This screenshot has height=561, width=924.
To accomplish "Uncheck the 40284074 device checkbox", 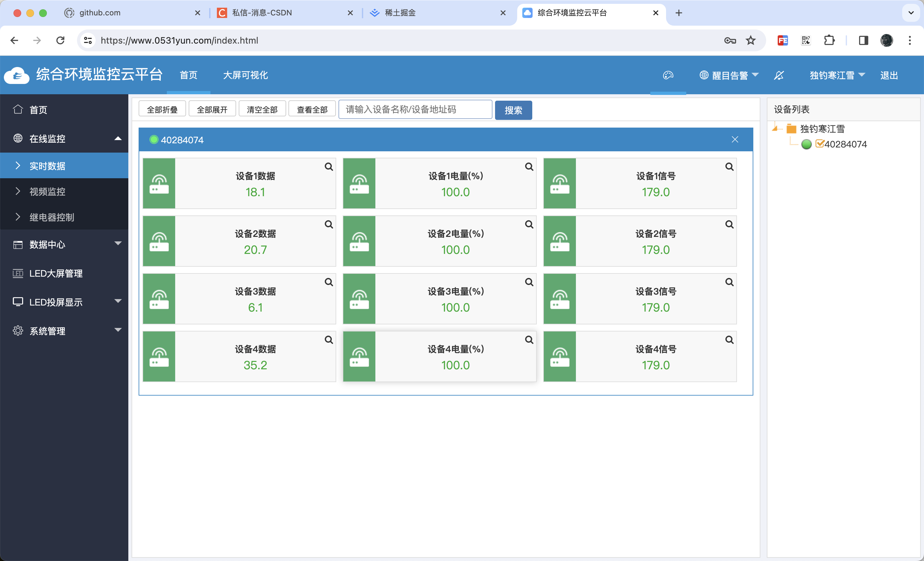I will point(820,144).
